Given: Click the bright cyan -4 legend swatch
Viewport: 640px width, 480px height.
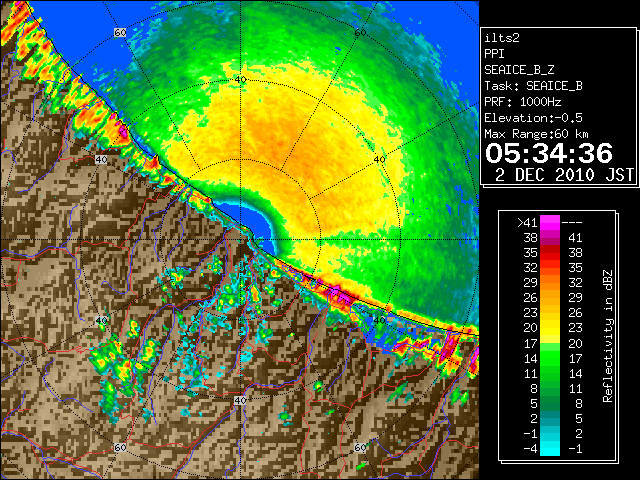Looking at the screenshot, I should [x=550, y=449].
